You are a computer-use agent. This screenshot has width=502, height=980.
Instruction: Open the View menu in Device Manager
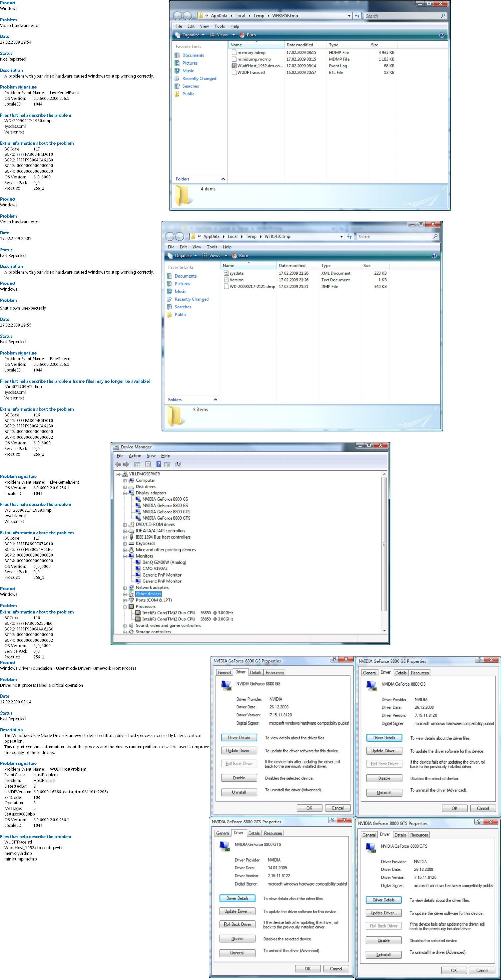[x=151, y=456]
